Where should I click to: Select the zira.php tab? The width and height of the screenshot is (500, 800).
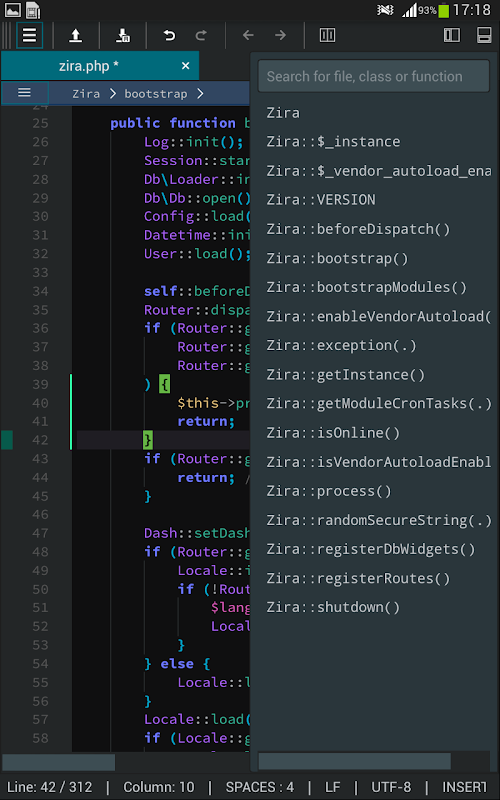[99, 66]
